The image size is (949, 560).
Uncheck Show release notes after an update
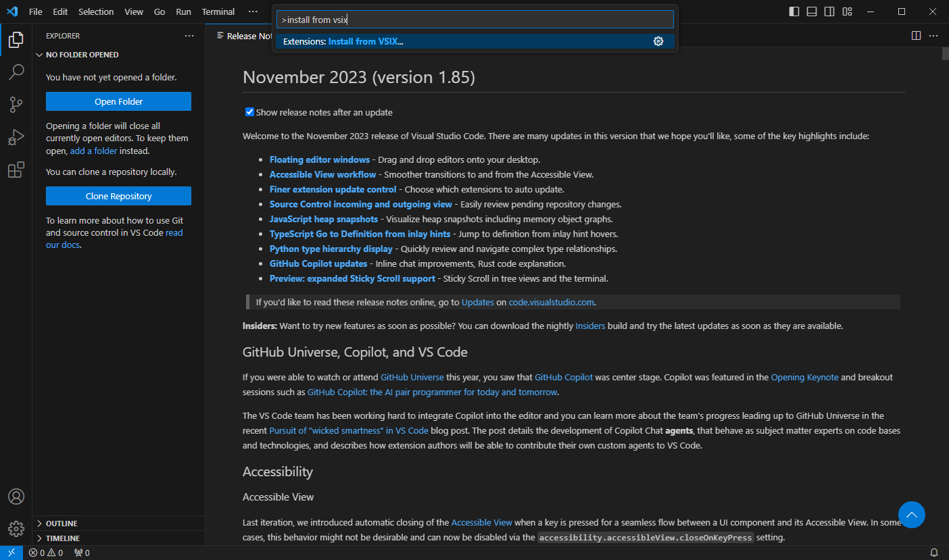tap(249, 112)
